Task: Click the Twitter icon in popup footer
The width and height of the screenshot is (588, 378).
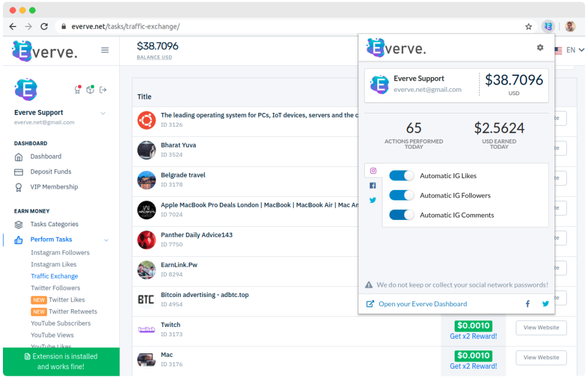Action: coord(546,304)
